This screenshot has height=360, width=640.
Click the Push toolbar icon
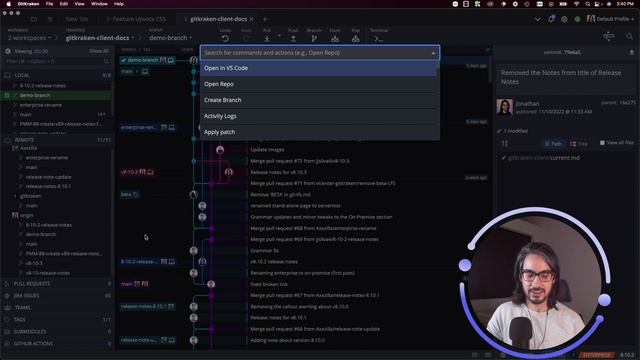click(293, 38)
